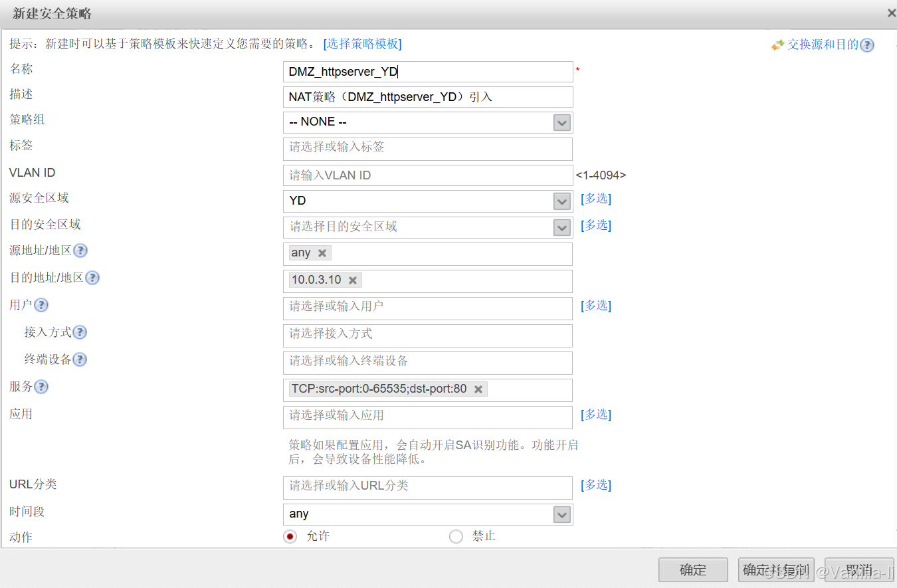
Task: Click the 标签 input field
Action: point(428,149)
